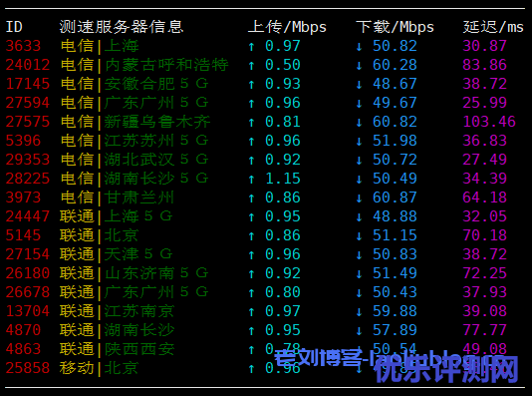Click the download value 60.87
Viewport: 532px width, 396px height.
tap(395, 198)
